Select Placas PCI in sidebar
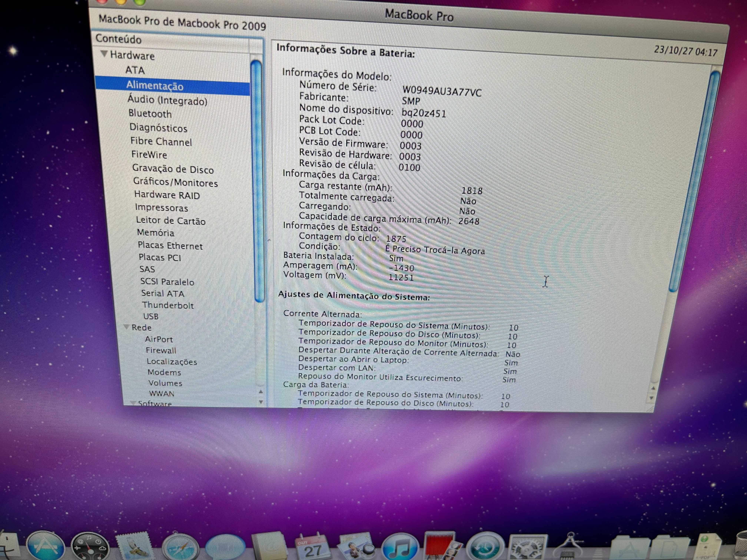The height and width of the screenshot is (560, 747). 160,258
